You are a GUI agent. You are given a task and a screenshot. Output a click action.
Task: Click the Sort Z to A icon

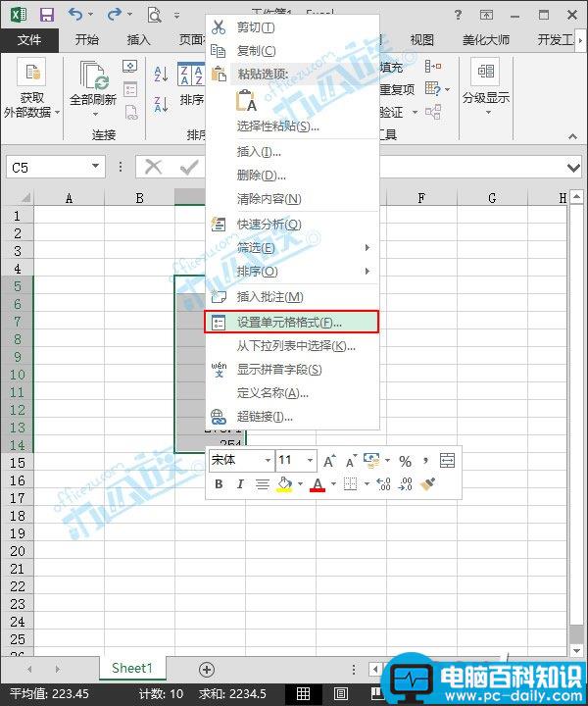pyautogui.click(x=161, y=104)
